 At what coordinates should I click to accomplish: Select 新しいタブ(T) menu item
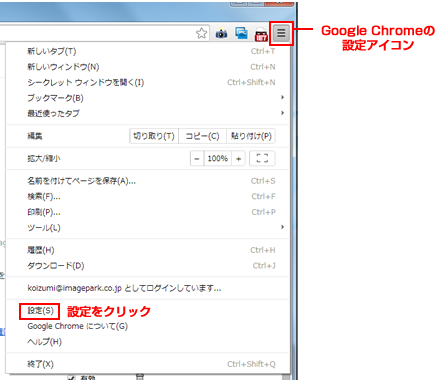pos(148,51)
